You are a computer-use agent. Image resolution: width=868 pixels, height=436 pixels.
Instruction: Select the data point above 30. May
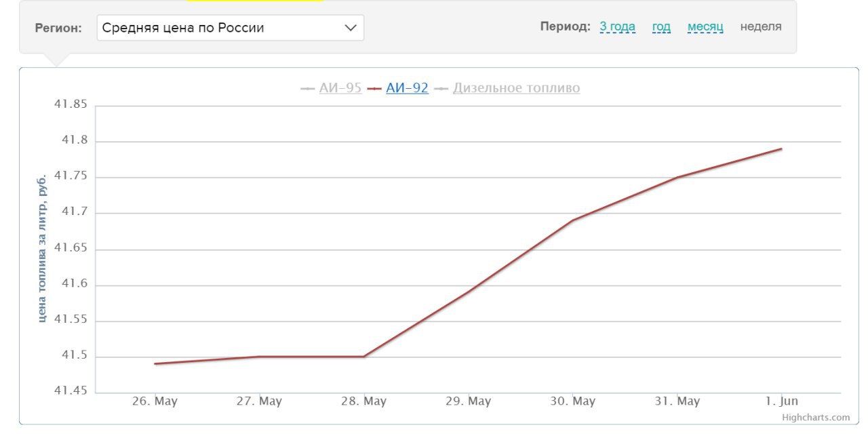573,220
